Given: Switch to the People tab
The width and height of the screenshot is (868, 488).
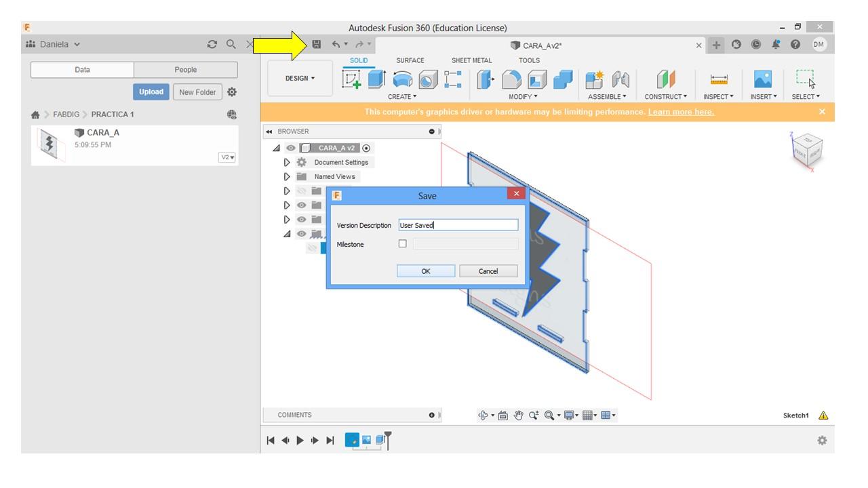Looking at the screenshot, I should (x=186, y=70).
